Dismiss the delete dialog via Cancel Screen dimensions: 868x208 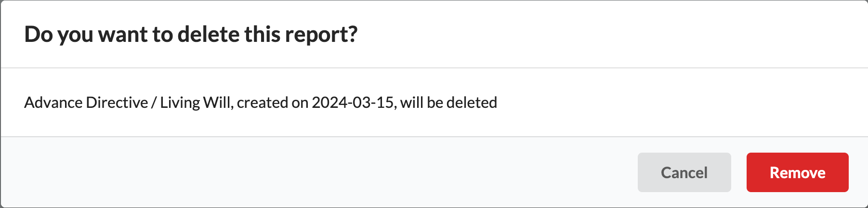coord(684,172)
